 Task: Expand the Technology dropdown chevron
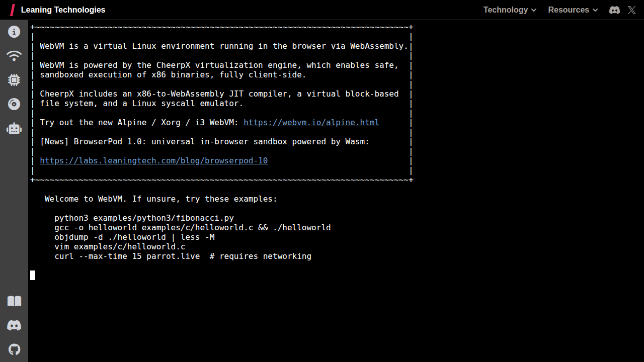[533, 10]
